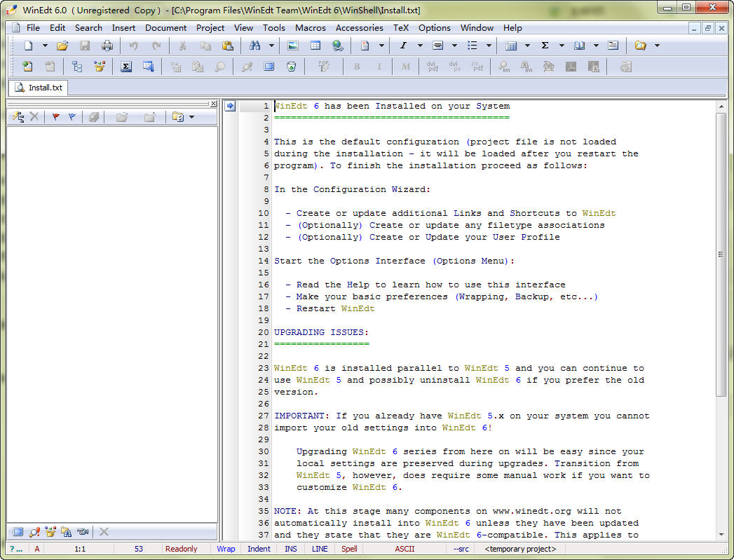
Task: Expand the italic font style dropdown arrow
Action: [420, 46]
